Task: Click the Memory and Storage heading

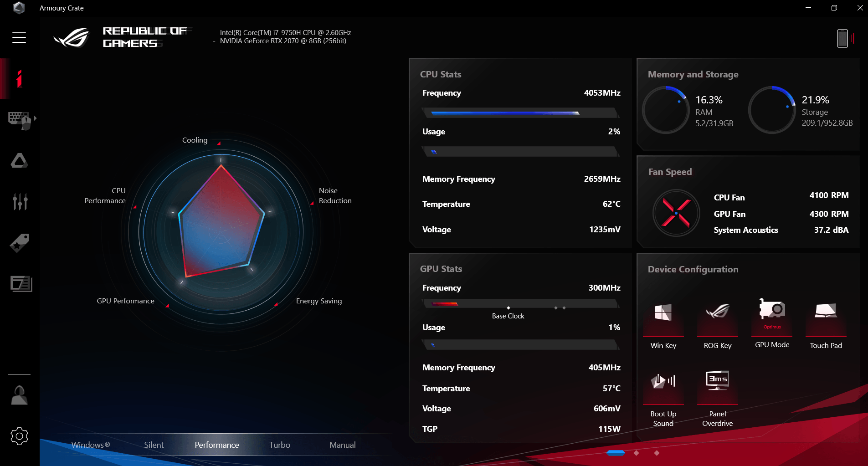Action: pyautogui.click(x=693, y=74)
